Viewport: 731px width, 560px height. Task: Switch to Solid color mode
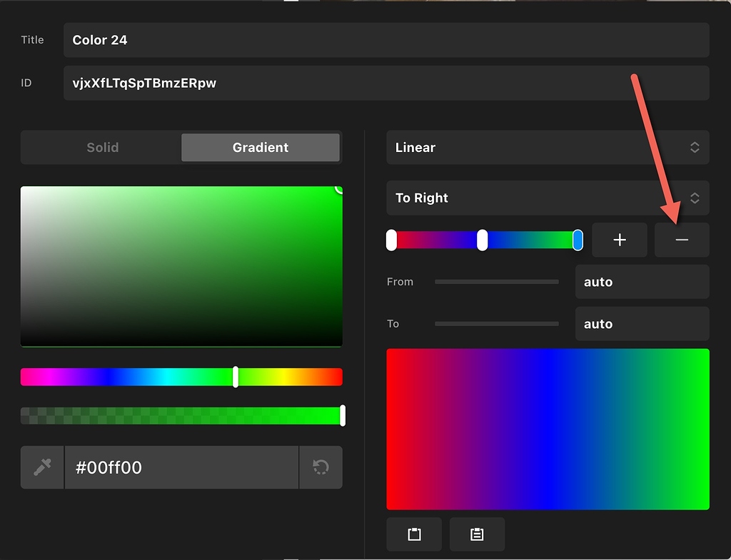tap(101, 148)
